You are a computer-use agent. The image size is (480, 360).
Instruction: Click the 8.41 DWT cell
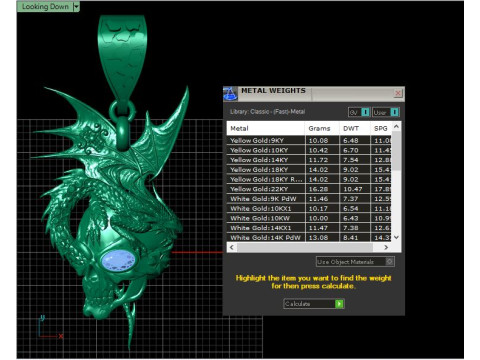pyautogui.click(x=355, y=237)
